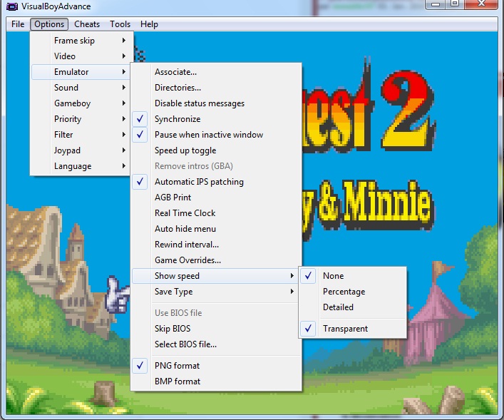
Task: Toggle Speed up toggle option
Action: [216, 150]
